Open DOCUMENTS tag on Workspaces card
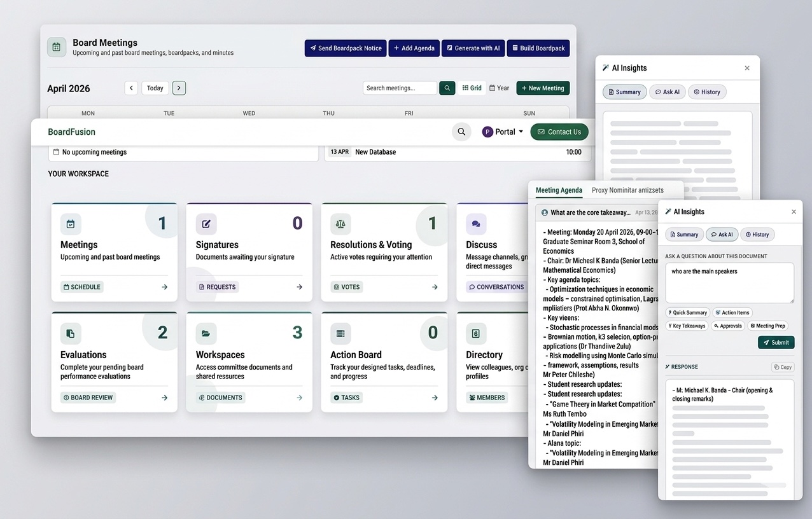Image resolution: width=812 pixels, height=519 pixels. [221, 398]
